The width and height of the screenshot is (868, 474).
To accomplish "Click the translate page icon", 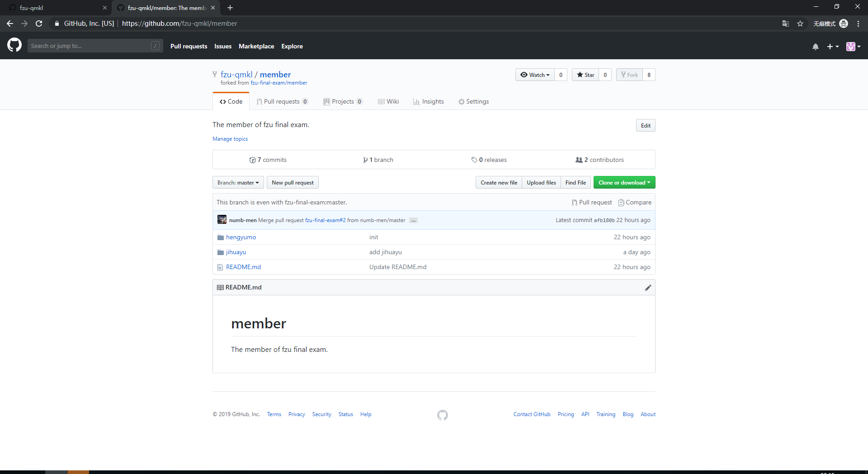I will (x=786, y=24).
